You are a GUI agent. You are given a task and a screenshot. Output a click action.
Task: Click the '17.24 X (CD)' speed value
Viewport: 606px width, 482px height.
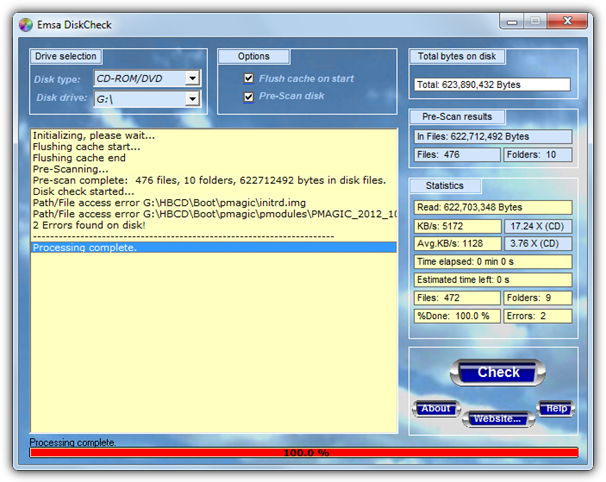point(538,226)
